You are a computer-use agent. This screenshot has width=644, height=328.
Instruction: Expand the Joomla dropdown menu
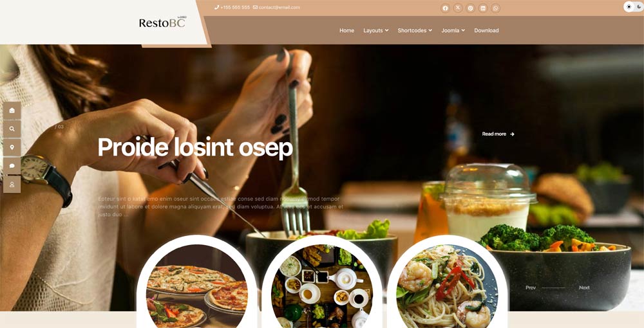point(453,30)
